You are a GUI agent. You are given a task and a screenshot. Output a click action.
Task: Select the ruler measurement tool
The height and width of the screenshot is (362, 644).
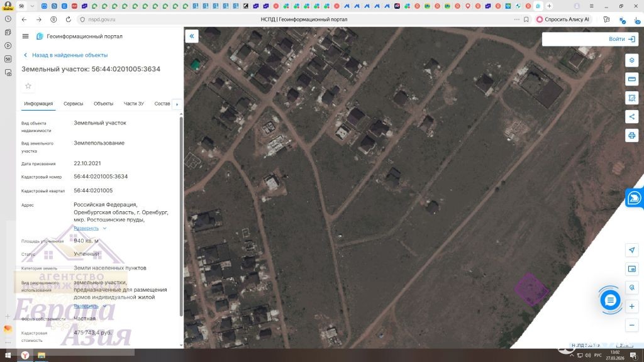(631, 79)
